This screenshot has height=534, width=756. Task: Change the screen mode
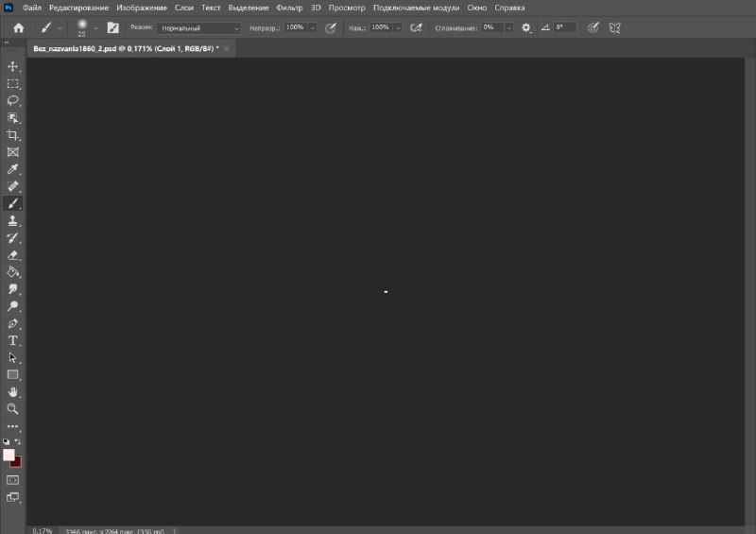13,497
